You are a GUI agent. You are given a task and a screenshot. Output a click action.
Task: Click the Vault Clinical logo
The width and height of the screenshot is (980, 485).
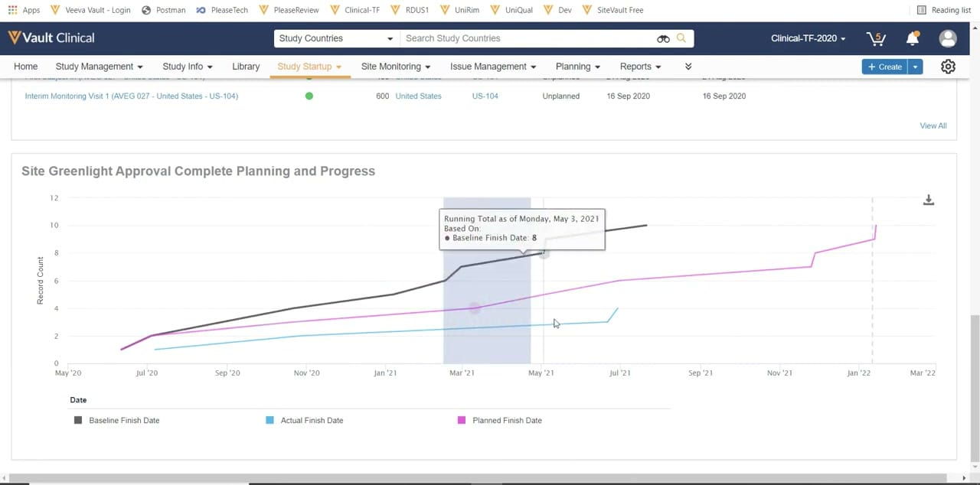pos(51,37)
